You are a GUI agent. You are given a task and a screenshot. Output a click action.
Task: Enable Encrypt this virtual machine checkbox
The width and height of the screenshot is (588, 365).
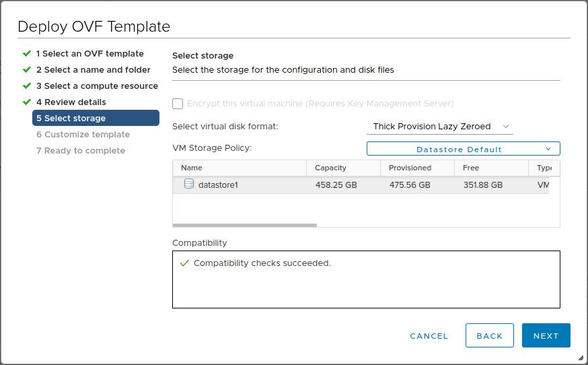[178, 104]
